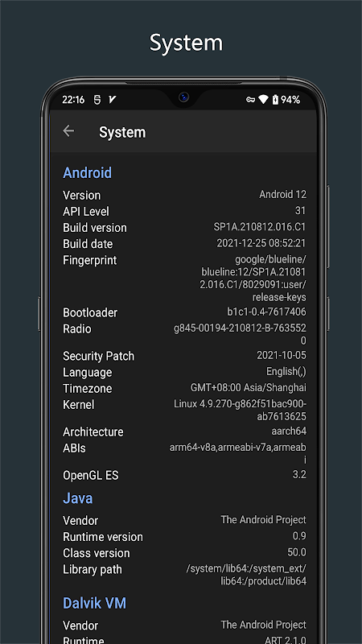Select the Library path label
The image size is (362, 644).
pos(93,570)
